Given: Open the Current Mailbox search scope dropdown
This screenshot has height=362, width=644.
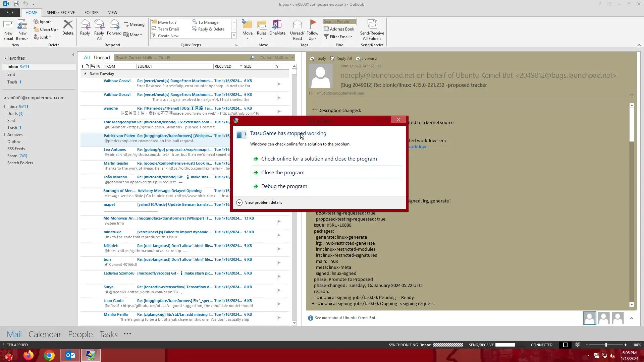Looking at the screenshot, I should [277, 58].
